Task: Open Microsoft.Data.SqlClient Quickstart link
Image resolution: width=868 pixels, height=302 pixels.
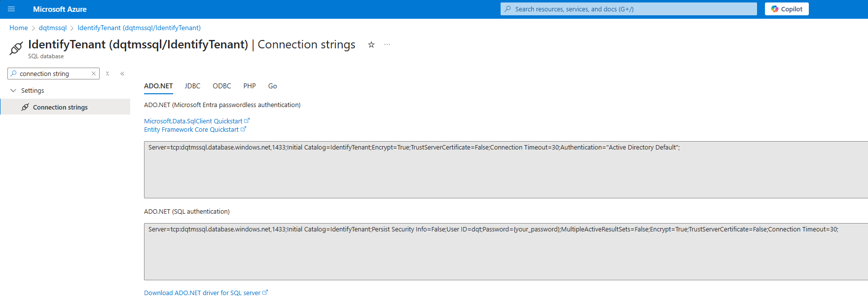Action: pos(197,121)
